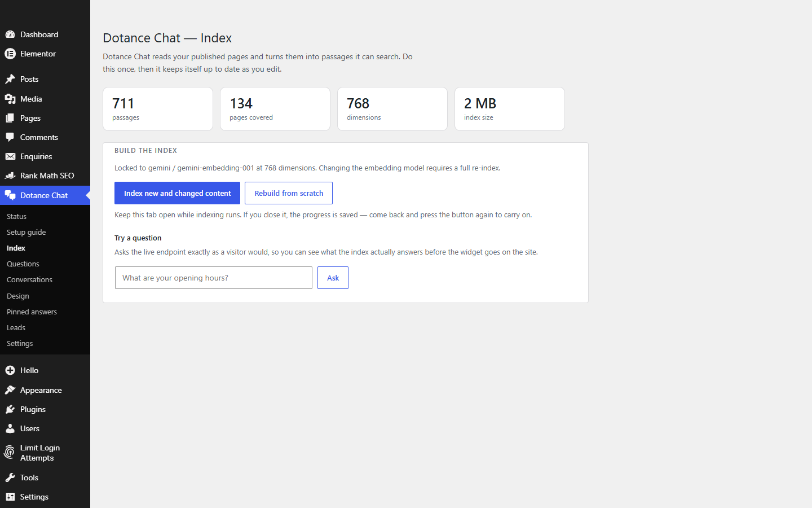Screen dimensions: 812x508
Task: Click the Rebuild from scratch button
Action: point(289,193)
